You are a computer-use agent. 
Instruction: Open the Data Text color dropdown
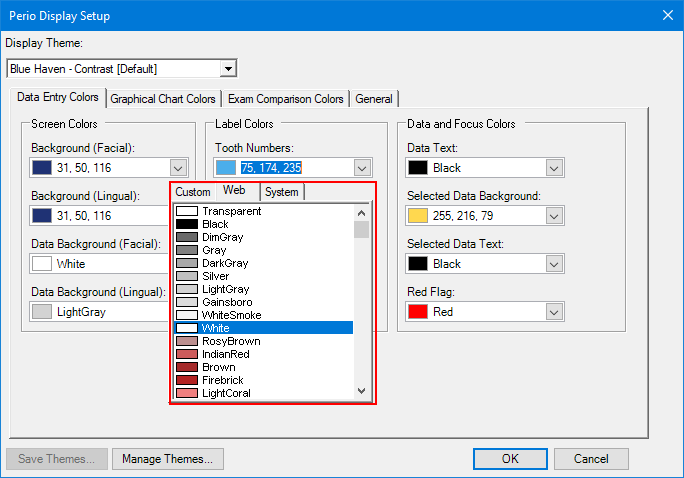pos(554,168)
